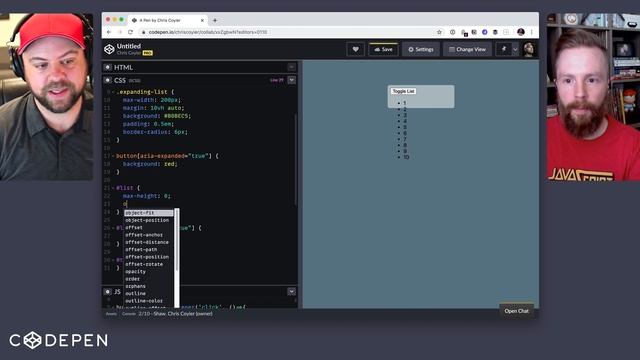Click the autocomplete list scrollbar
Viewport: 640px width, 360px height.
point(177,241)
